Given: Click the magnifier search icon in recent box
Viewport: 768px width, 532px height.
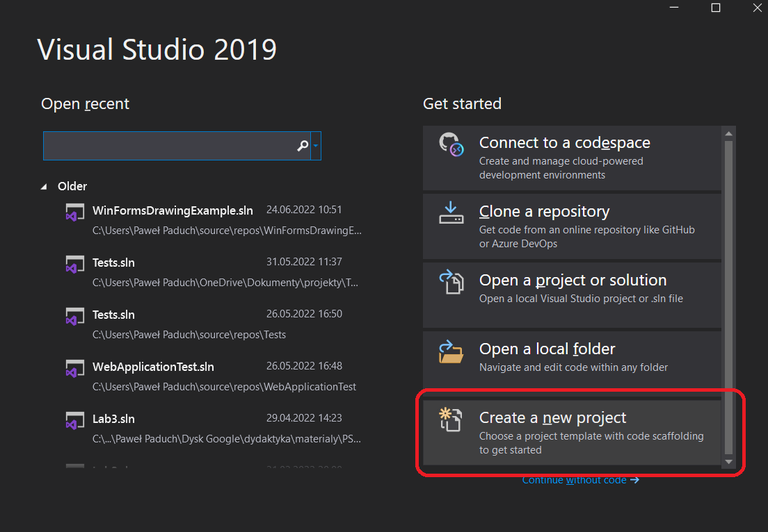Looking at the screenshot, I should coord(303,146).
